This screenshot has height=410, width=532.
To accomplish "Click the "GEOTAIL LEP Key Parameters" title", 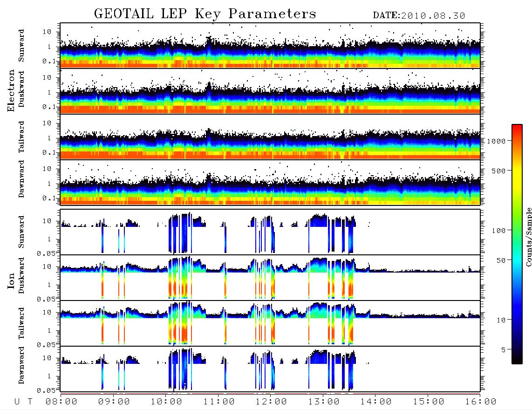I will coord(205,14).
